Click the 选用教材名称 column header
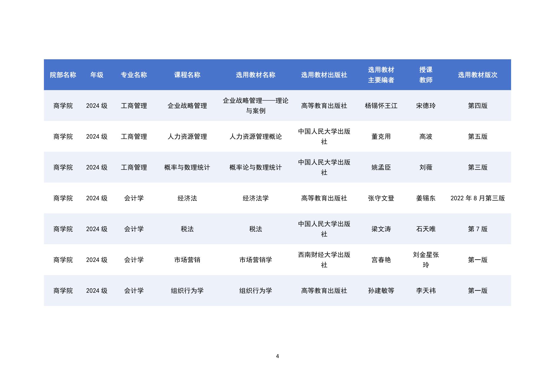This screenshot has width=555, height=392. coord(256,75)
